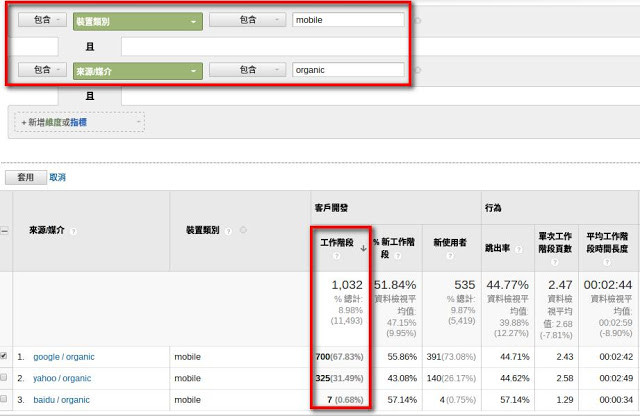Open the 裝置類別 dimension dropdown
640x416 pixels.
tap(138, 20)
